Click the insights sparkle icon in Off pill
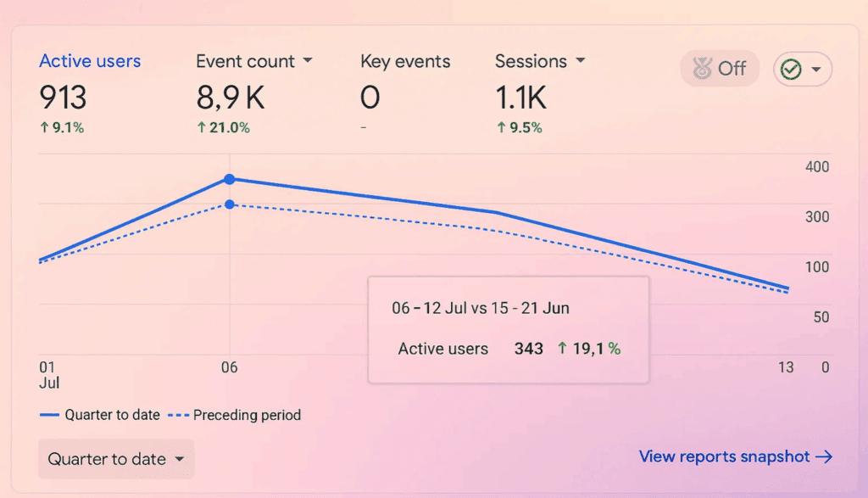Image resolution: width=868 pixels, height=498 pixels. 702,68
